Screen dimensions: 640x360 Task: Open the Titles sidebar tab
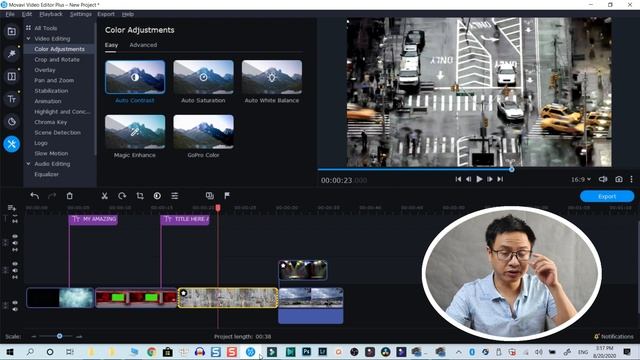tap(11, 99)
